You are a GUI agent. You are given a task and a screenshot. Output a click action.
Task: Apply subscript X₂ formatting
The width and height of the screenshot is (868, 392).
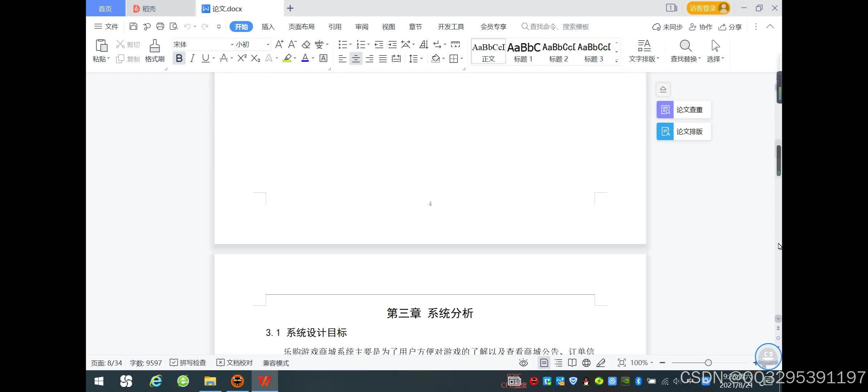(255, 58)
